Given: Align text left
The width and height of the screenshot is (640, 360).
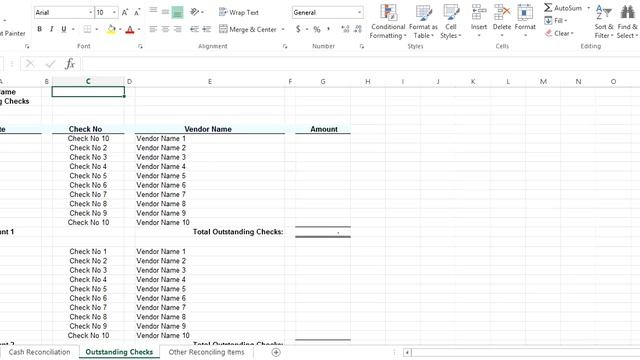Looking at the screenshot, I should pyautogui.click(x=153, y=29).
